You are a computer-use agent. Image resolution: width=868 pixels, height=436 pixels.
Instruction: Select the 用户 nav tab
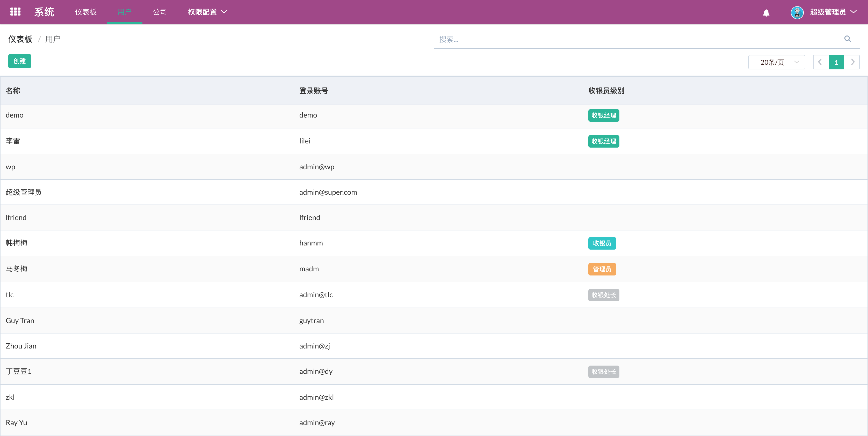pos(124,12)
